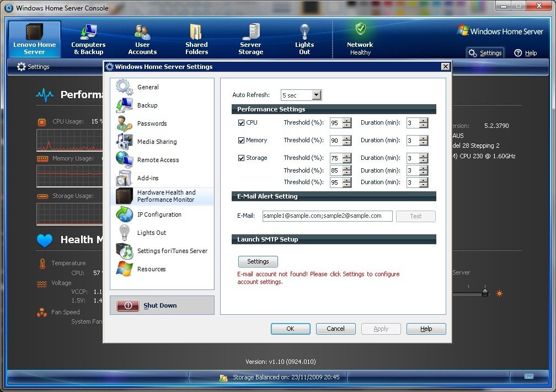This screenshot has height=392, width=556.
Task: Click the E-Mail address input field
Action: coord(327,216)
